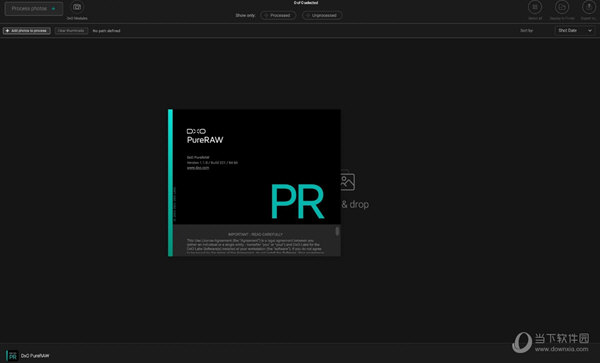Screen dimensions: 600x363
Task: Click the drag & drop image icon
Action: coord(347,181)
